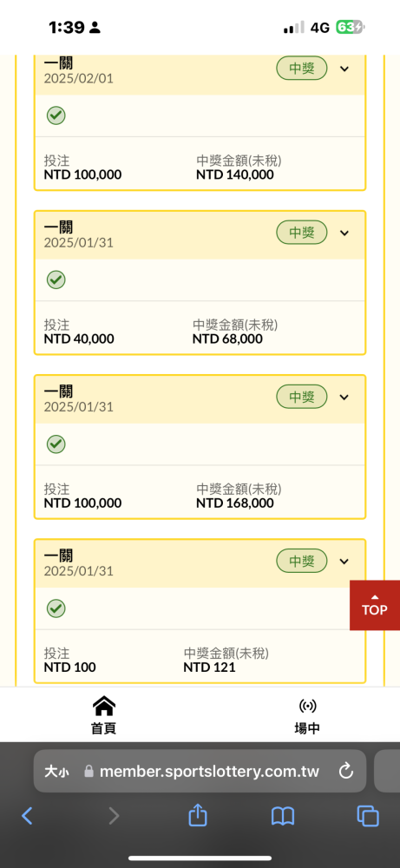Tap the 中獎 badge on the 2025/02/01 card
The width and height of the screenshot is (400, 868).
tap(302, 69)
